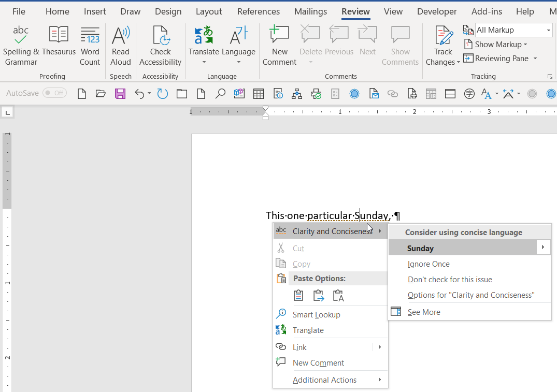This screenshot has height=392, width=557.
Task: Click the chain link icon in toolbar
Action: coord(393,94)
